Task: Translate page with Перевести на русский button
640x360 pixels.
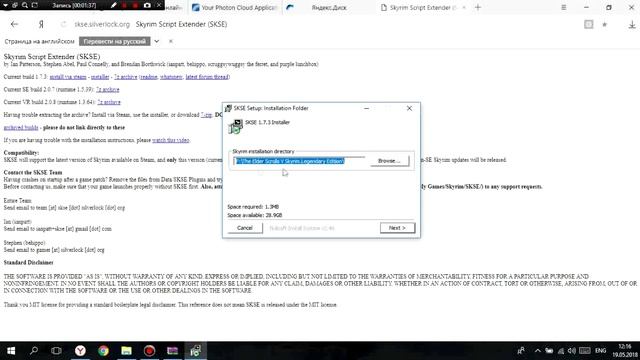Action: (x=115, y=41)
